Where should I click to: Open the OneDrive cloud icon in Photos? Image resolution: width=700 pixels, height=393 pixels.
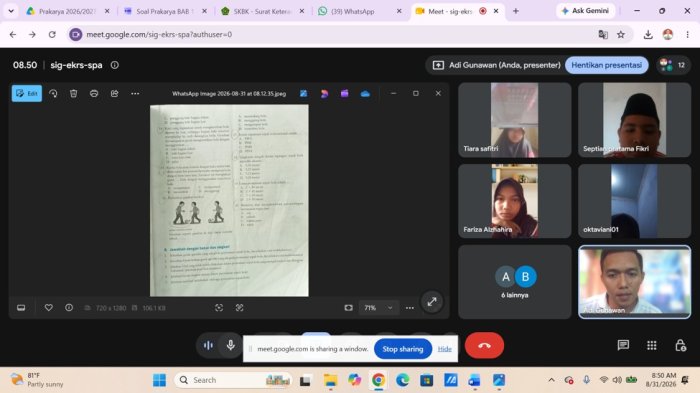click(365, 94)
